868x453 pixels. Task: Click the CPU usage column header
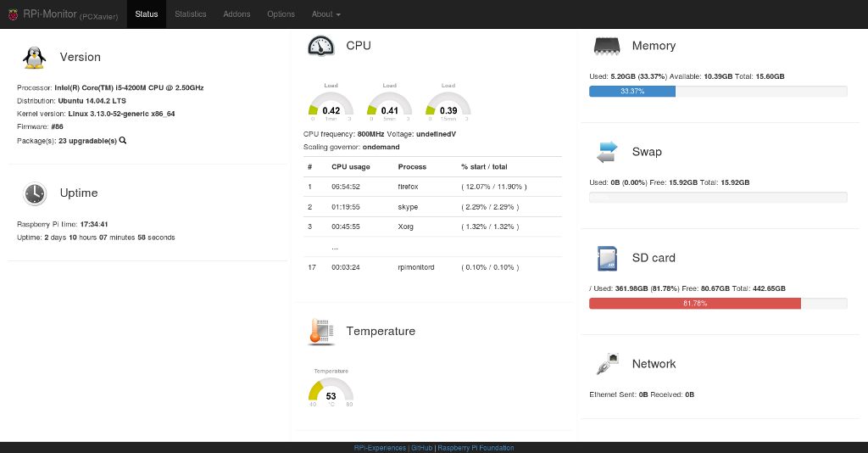(350, 166)
